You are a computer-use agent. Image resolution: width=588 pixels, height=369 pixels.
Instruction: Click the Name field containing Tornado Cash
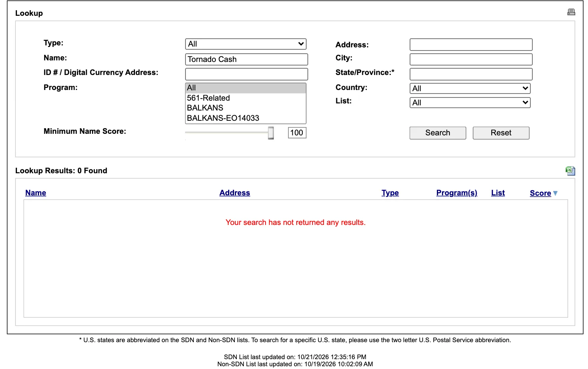pos(246,59)
